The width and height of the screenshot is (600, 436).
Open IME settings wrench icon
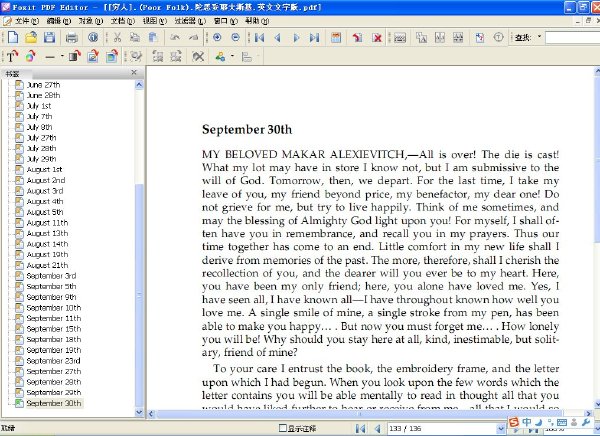click(x=586, y=422)
